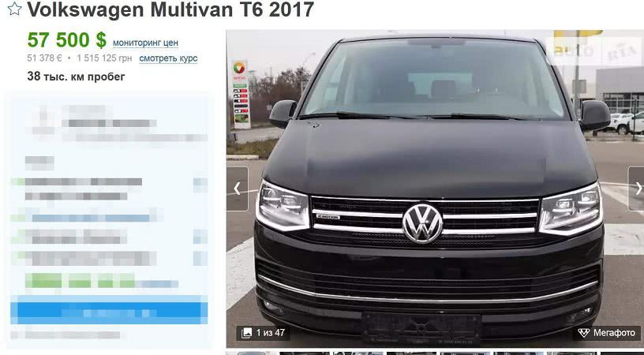Select the 57 500 $ price
The height and width of the screenshot is (355, 644).
[66, 40]
